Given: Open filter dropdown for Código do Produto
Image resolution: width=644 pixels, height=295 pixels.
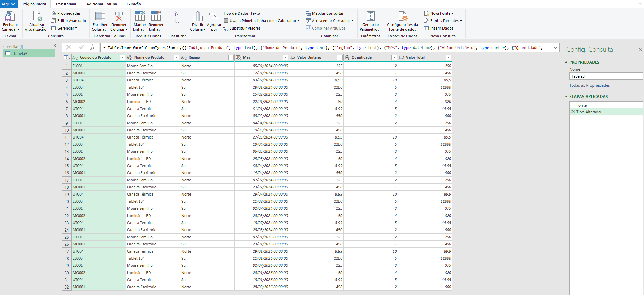Looking at the screenshot, I should [122, 57].
